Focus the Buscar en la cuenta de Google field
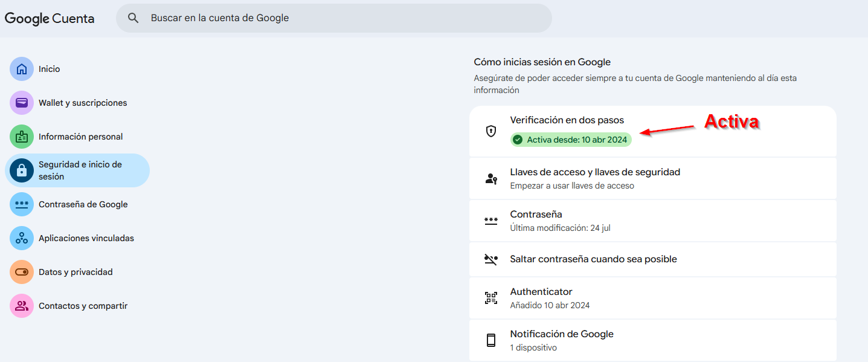The height and width of the screenshot is (362, 868). click(x=334, y=18)
